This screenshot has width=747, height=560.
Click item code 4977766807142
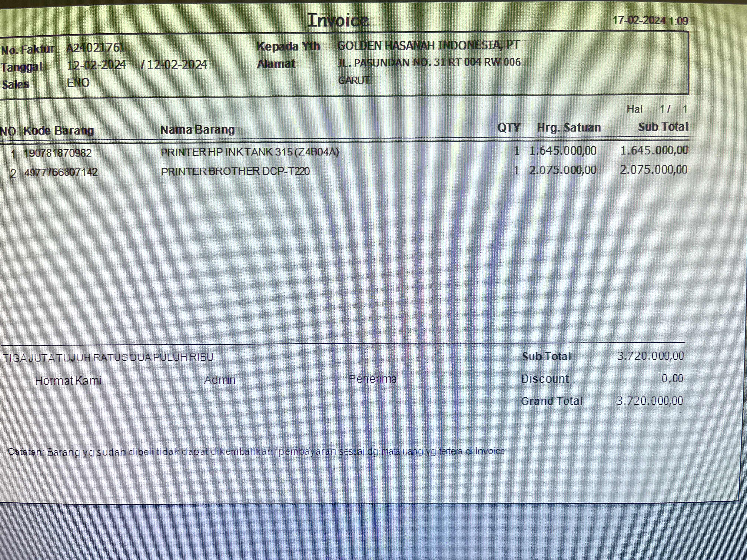61,172
